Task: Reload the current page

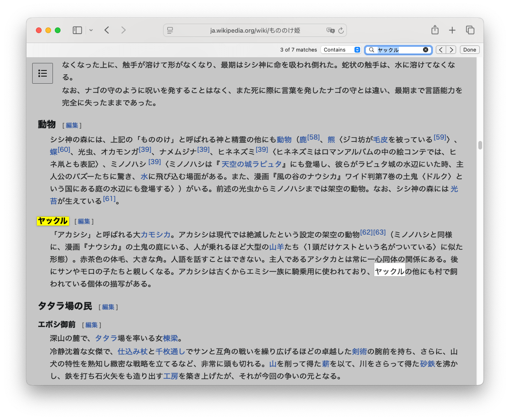Action: 341,30
